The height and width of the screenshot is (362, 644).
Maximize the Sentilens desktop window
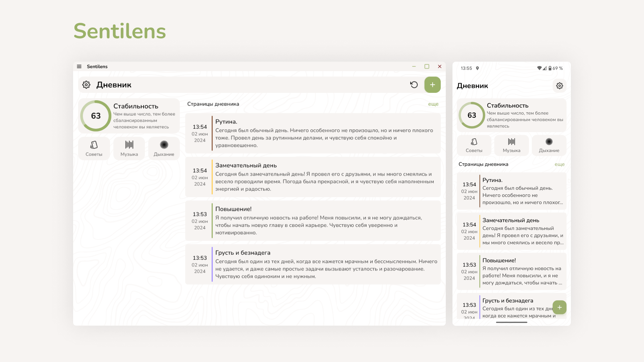pyautogui.click(x=427, y=66)
